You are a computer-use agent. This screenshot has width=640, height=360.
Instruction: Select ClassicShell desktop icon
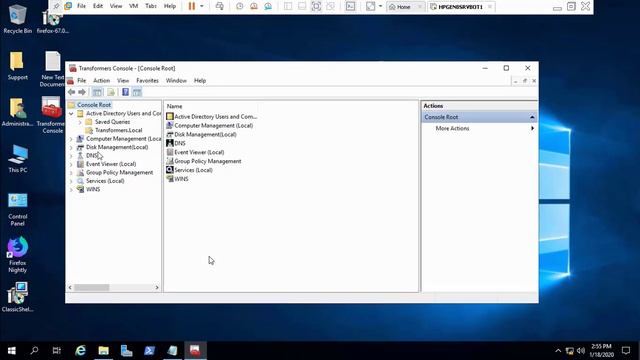[18, 297]
